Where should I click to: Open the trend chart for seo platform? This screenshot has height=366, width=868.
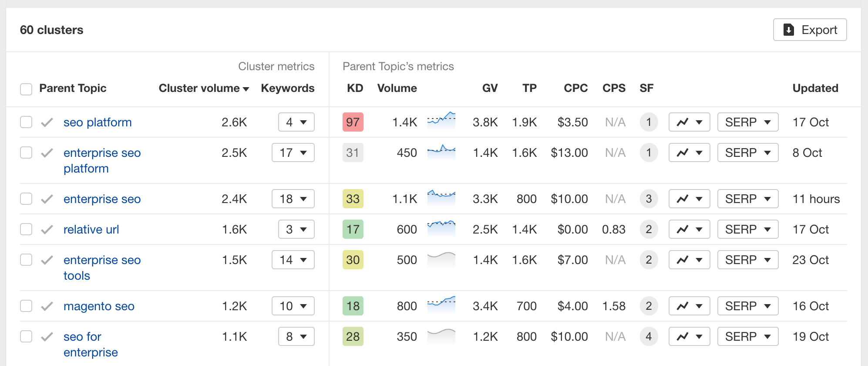tap(689, 122)
